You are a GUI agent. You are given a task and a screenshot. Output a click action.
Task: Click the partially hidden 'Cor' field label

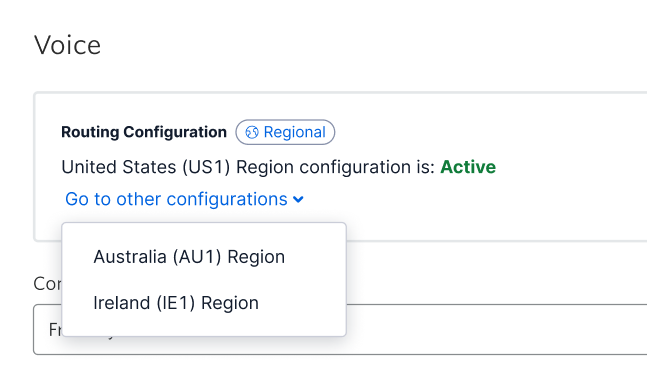click(47, 284)
